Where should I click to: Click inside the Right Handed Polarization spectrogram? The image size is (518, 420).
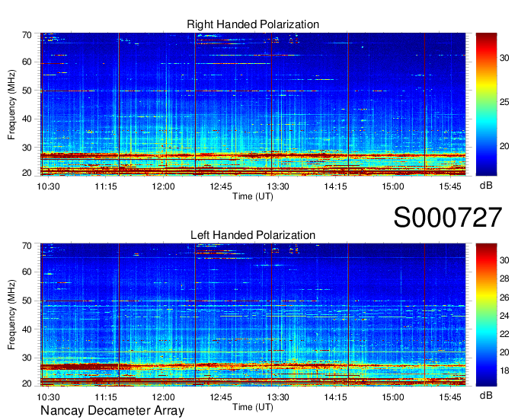point(253,104)
